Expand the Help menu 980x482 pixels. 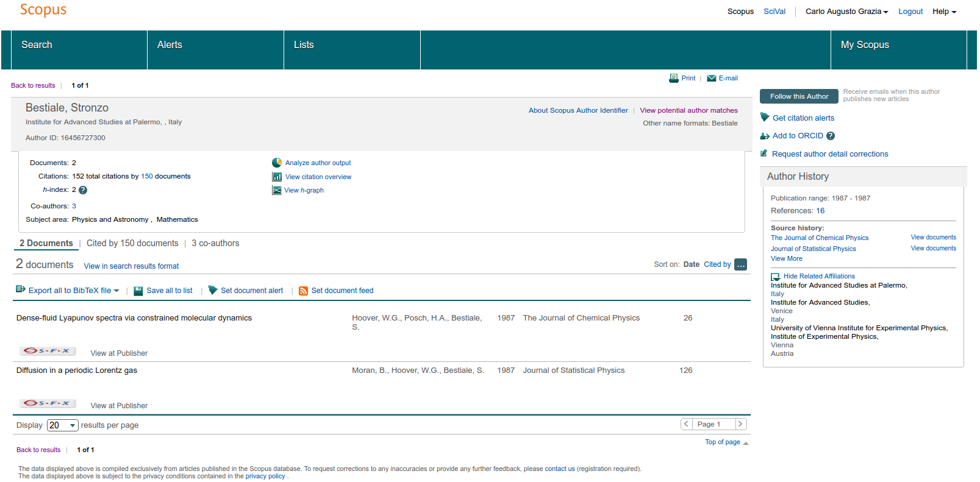click(944, 12)
